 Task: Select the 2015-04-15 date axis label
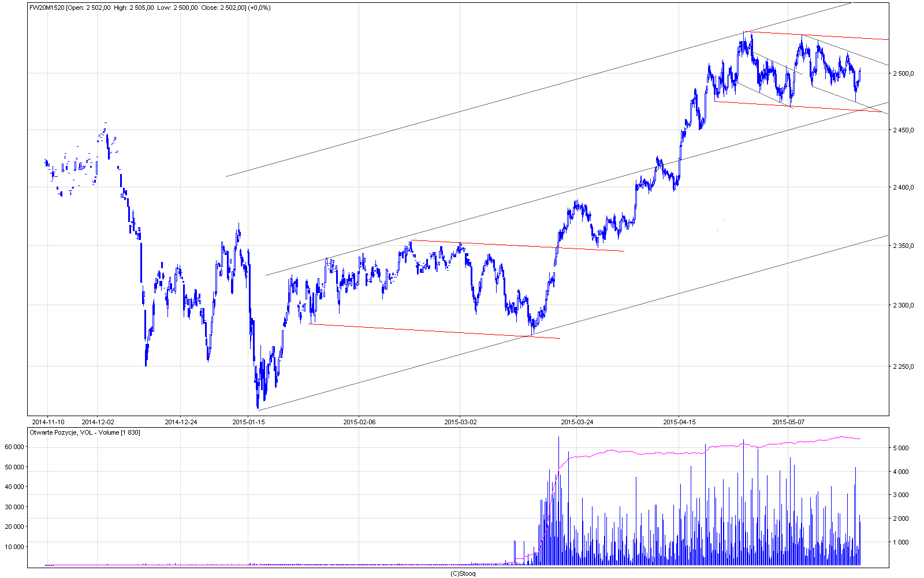(x=679, y=422)
